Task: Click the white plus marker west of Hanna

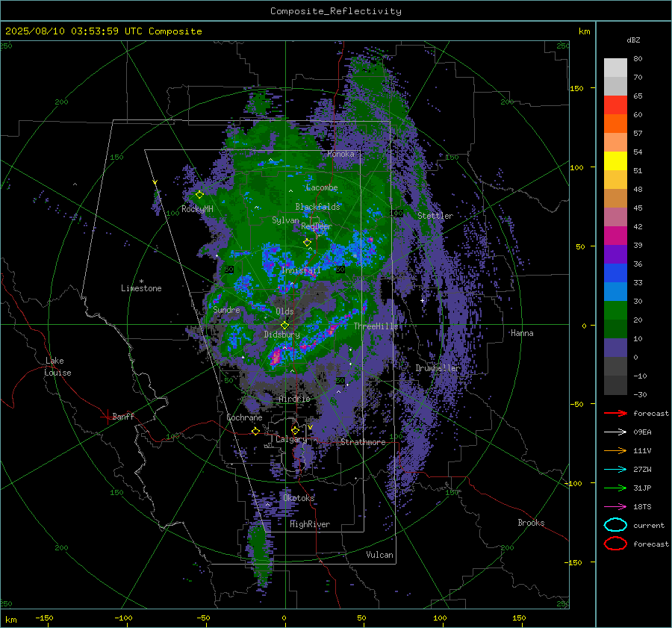Action: [x=422, y=300]
